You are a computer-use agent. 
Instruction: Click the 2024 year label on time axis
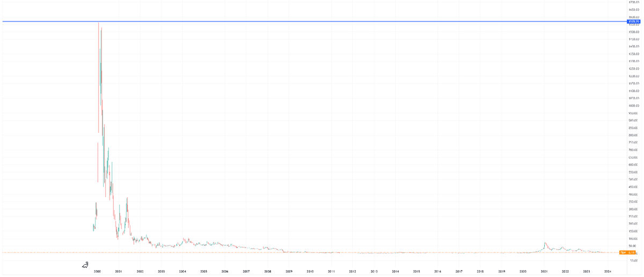click(608, 272)
